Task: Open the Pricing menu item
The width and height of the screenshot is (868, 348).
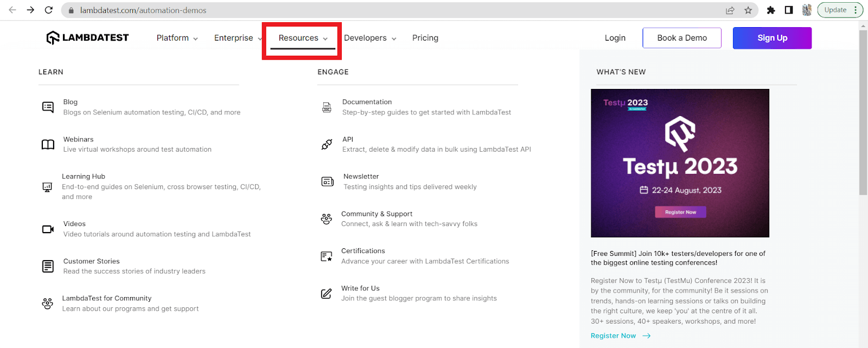Action: tap(425, 38)
